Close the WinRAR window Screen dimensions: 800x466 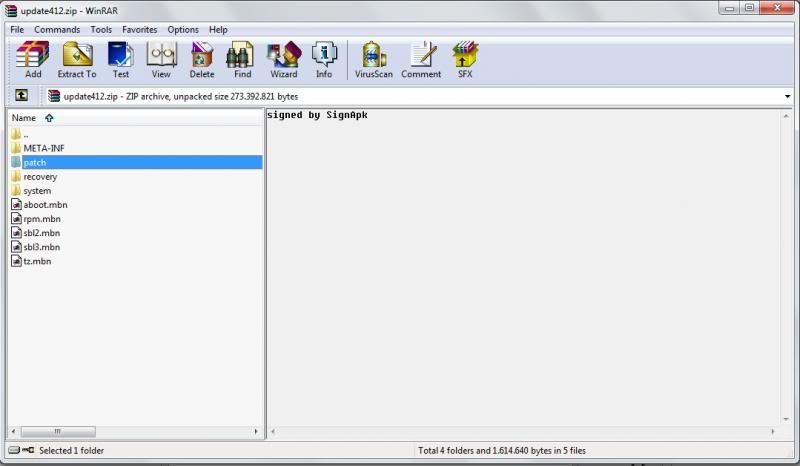[x=777, y=8]
